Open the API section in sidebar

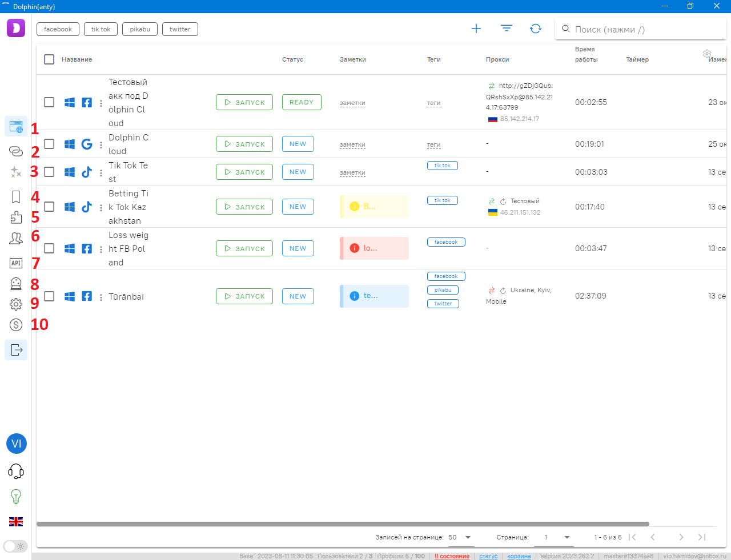coord(16,263)
